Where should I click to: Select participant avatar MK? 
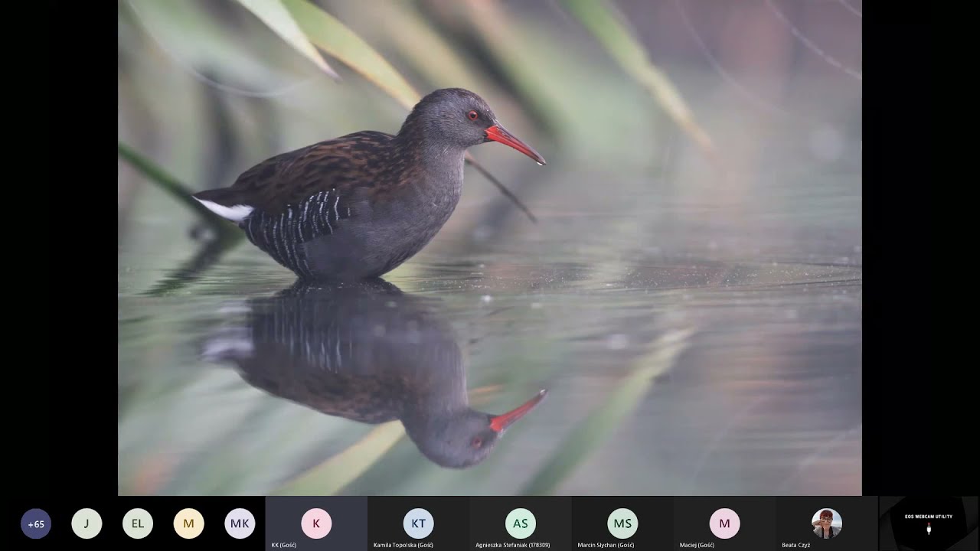click(240, 523)
